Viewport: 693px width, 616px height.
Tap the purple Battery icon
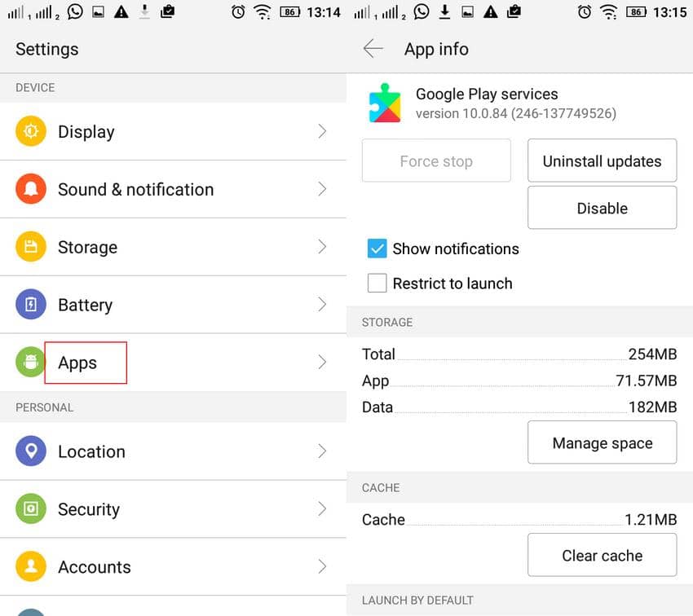(x=30, y=305)
